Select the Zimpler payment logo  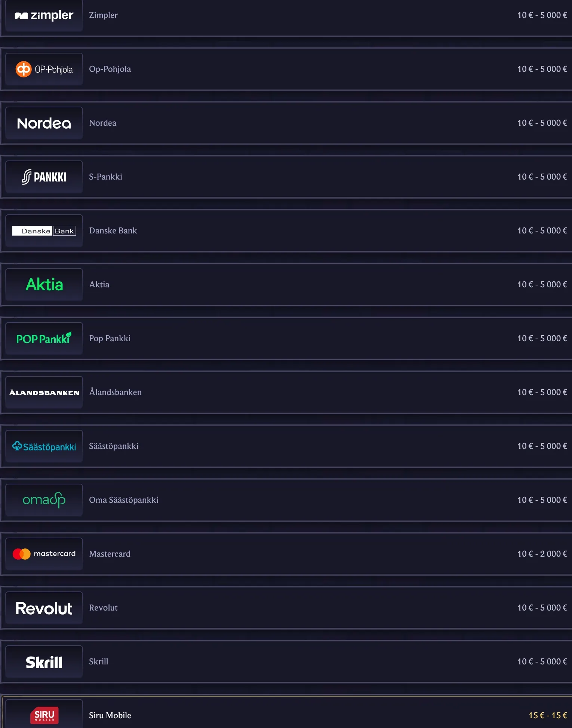click(x=44, y=15)
